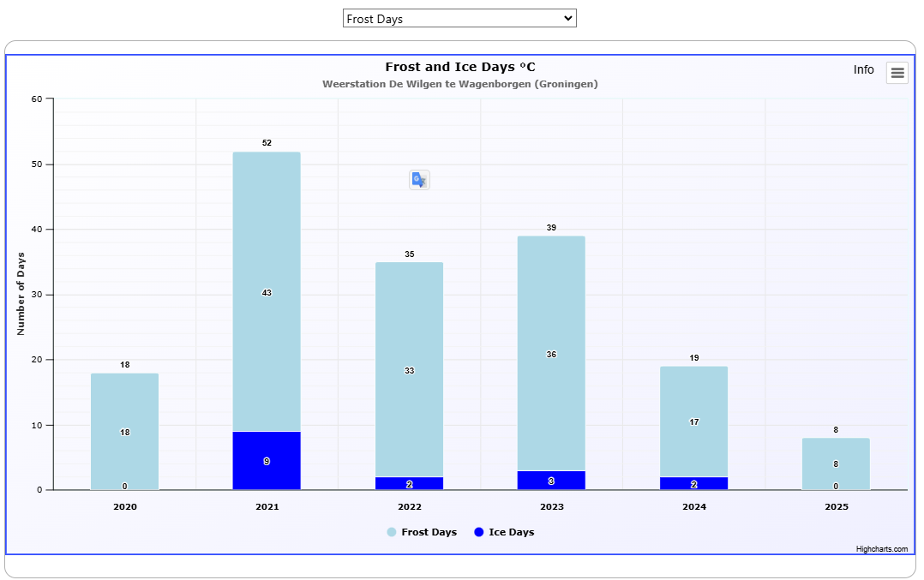Click the light blue Frost Days legend marker
924x580 pixels.
tap(392, 532)
